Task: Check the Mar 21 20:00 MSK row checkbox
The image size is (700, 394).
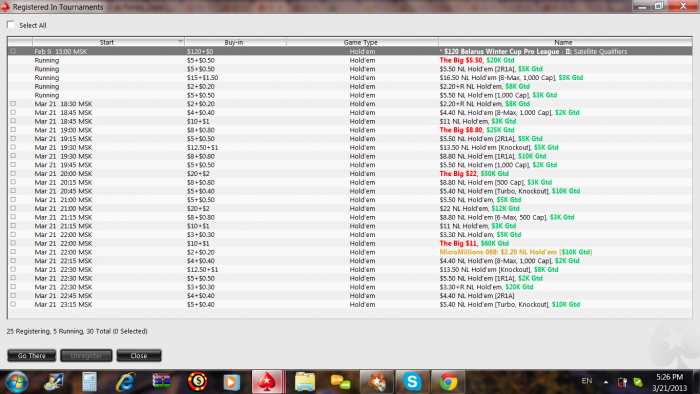Action: pos(13,173)
